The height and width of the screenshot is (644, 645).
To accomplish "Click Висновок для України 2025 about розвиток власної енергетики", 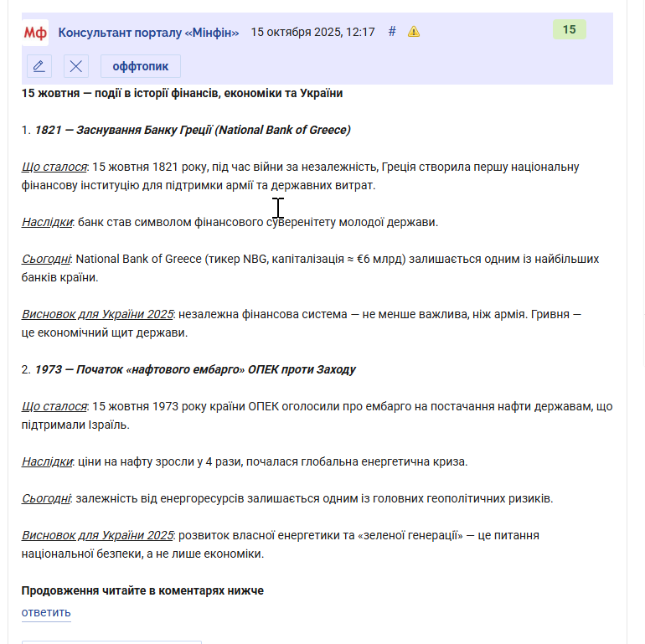I will click(x=97, y=535).
